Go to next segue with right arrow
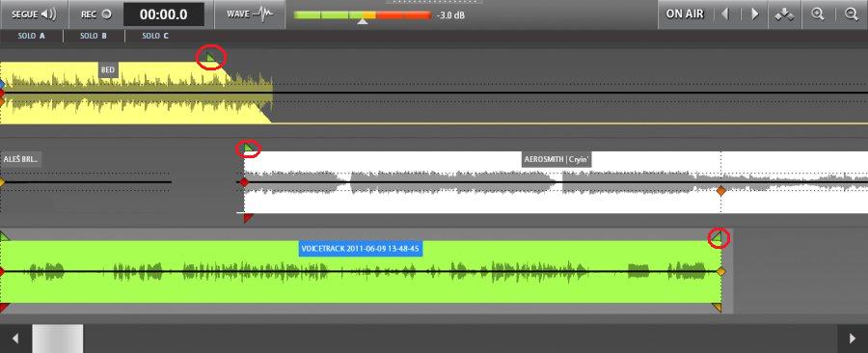The width and height of the screenshot is (868, 353). [x=754, y=14]
